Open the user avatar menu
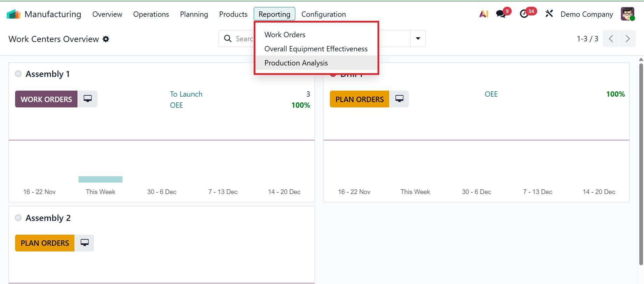The image size is (644, 284). tap(627, 14)
